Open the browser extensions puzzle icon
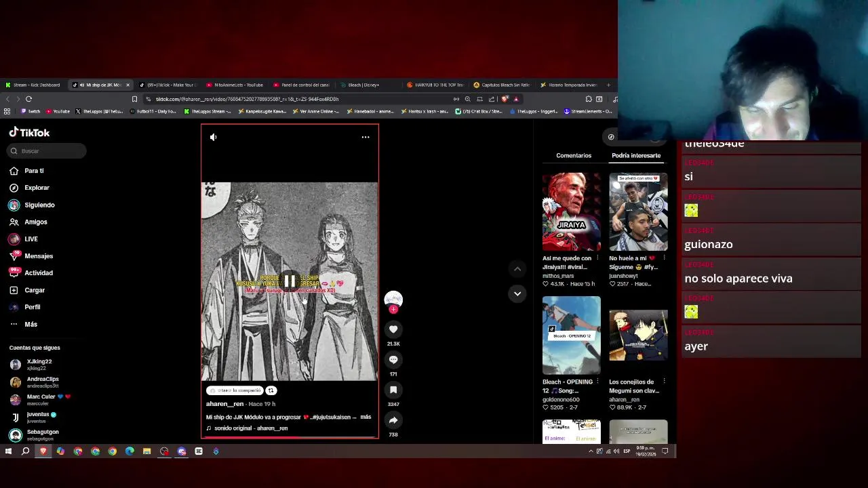Viewport: 868px width, 488px height. 589,99
